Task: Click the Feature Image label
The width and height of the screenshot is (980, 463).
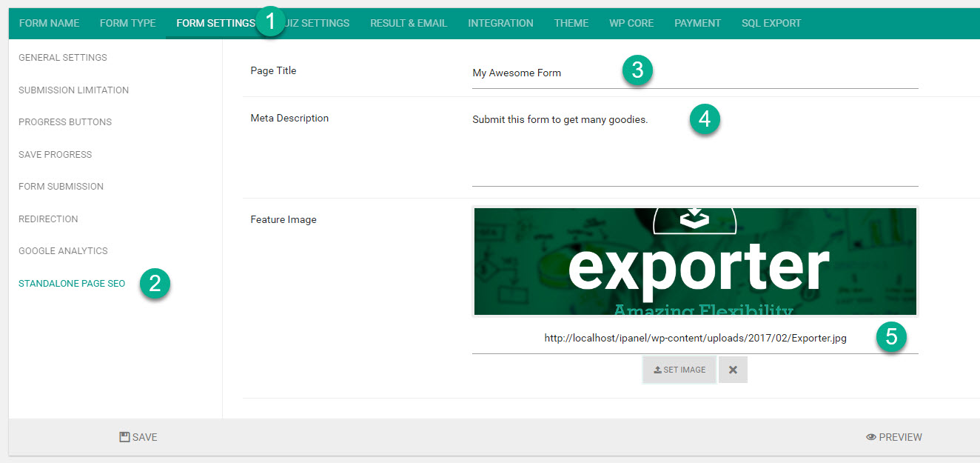Action: coord(283,220)
